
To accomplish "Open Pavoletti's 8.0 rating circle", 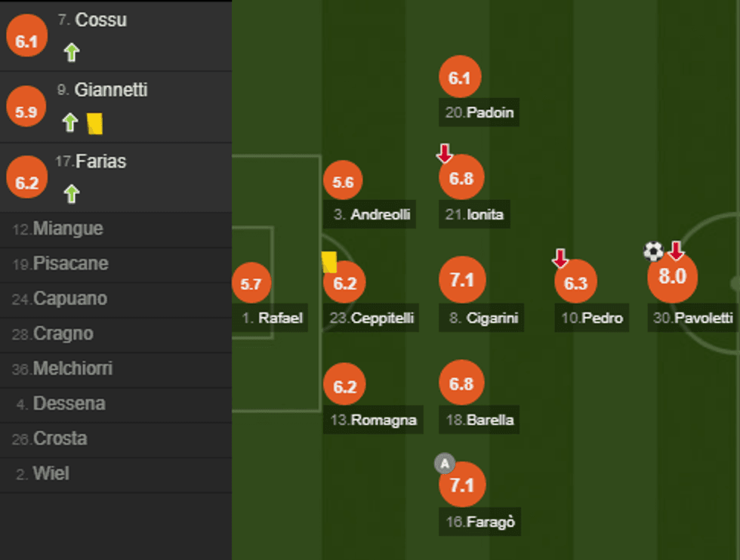I will (x=672, y=277).
